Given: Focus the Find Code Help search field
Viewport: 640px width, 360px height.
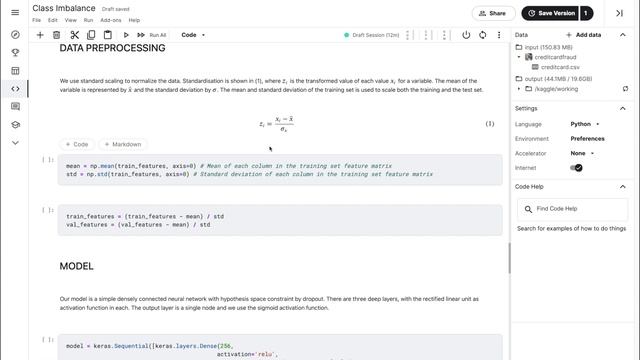Looking at the screenshot, I should click(x=572, y=209).
